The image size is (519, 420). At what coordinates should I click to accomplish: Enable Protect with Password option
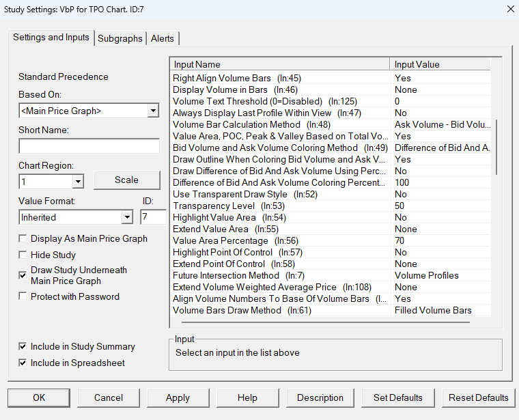click(x=24, y=296)
